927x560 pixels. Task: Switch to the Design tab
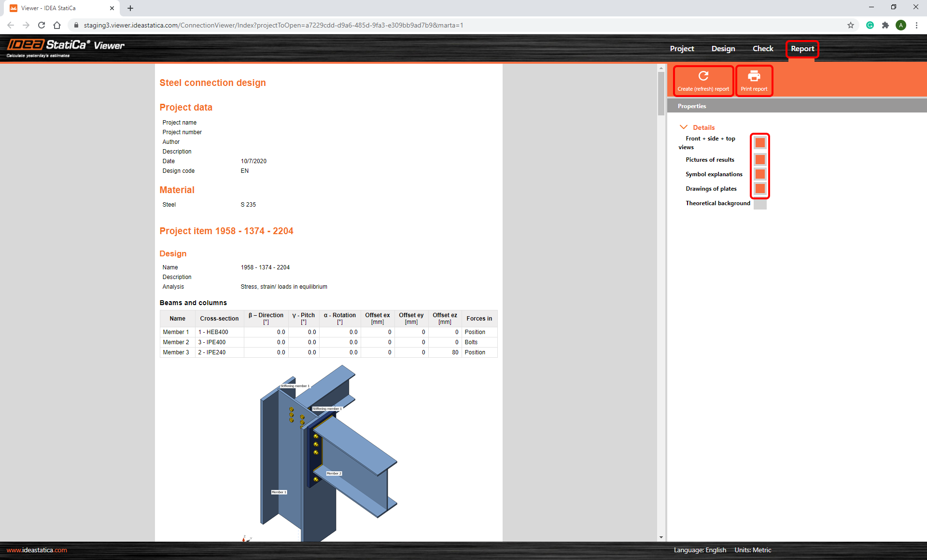723,49
